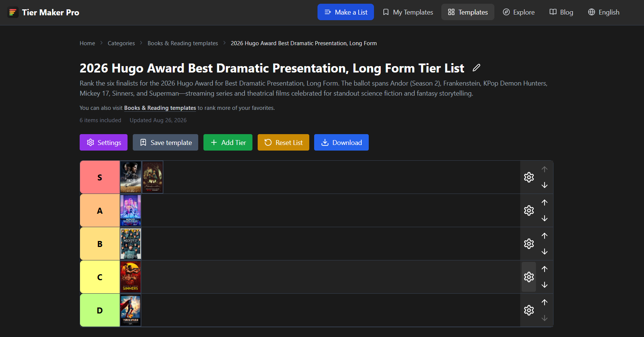Click the Save template button
This screenshot has width=644, height=337.
pyautogui.click(x=165, y=142)
